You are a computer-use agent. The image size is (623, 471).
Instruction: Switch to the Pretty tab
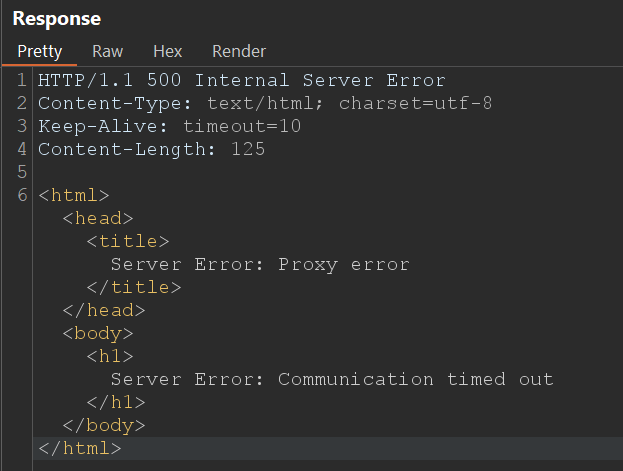[39, 51]
